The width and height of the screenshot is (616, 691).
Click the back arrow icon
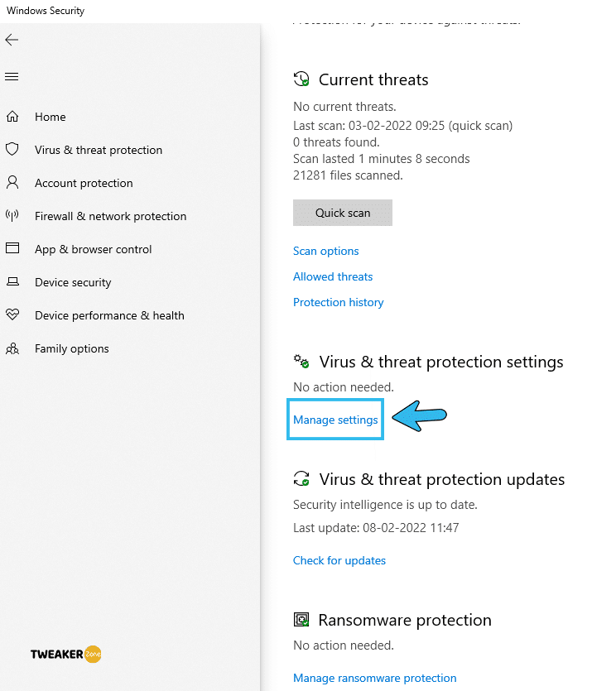[12, 40]
